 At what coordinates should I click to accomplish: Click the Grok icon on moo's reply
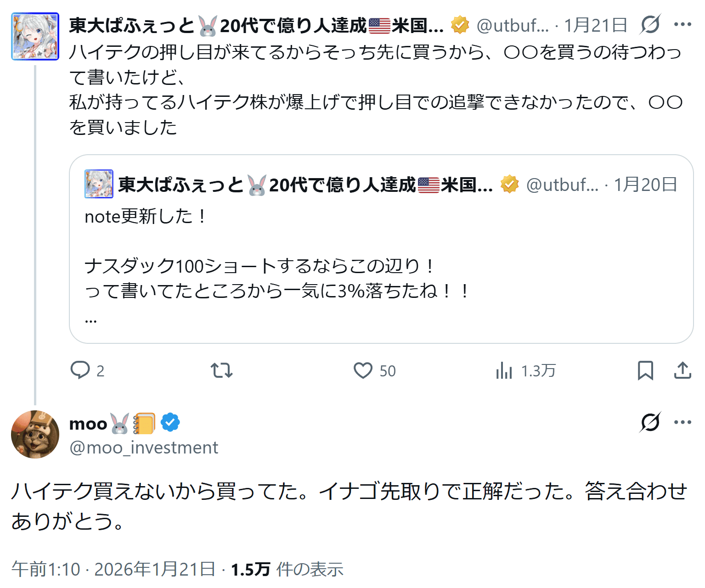coord(650,422)
